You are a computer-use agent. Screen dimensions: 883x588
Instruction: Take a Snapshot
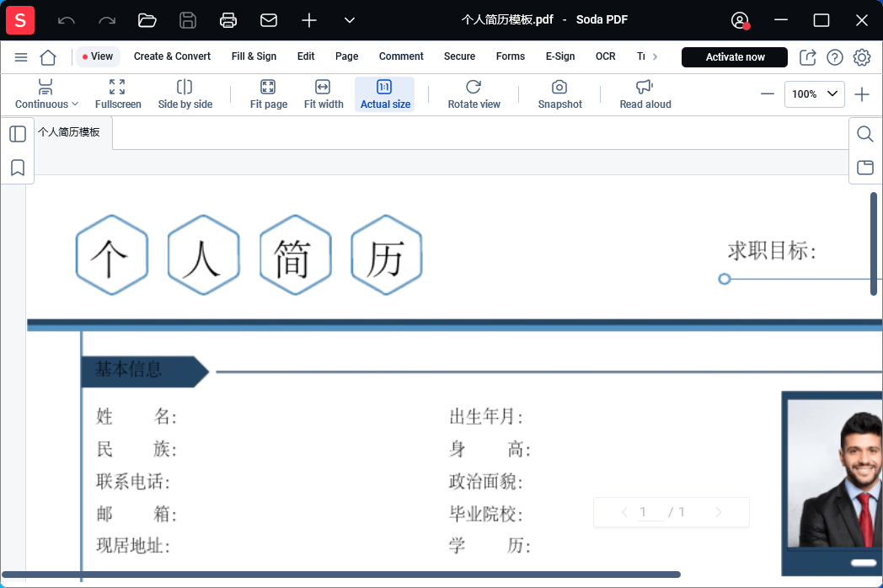pos(559,94)
